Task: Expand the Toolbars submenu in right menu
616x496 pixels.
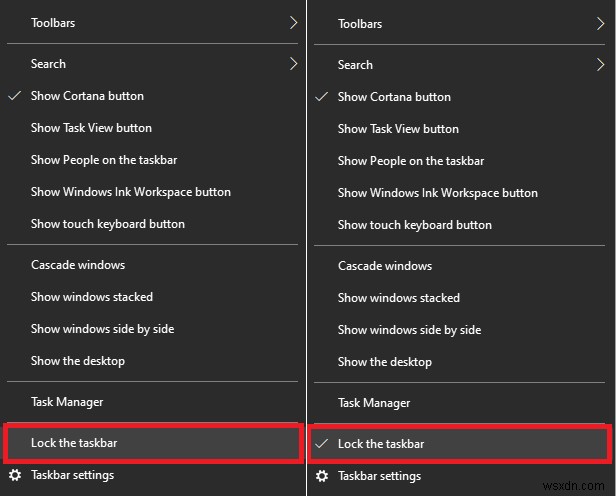Action: coord(360,24)
